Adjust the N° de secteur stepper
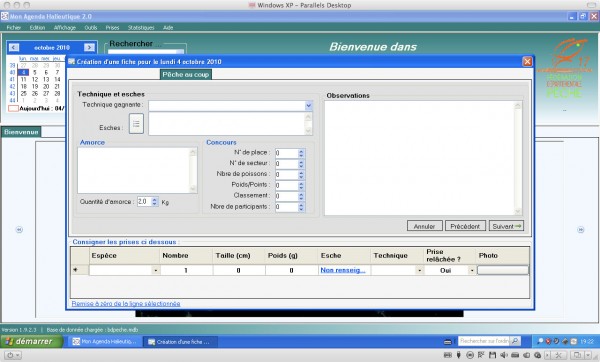600x362 pixels. coord(301,164)
